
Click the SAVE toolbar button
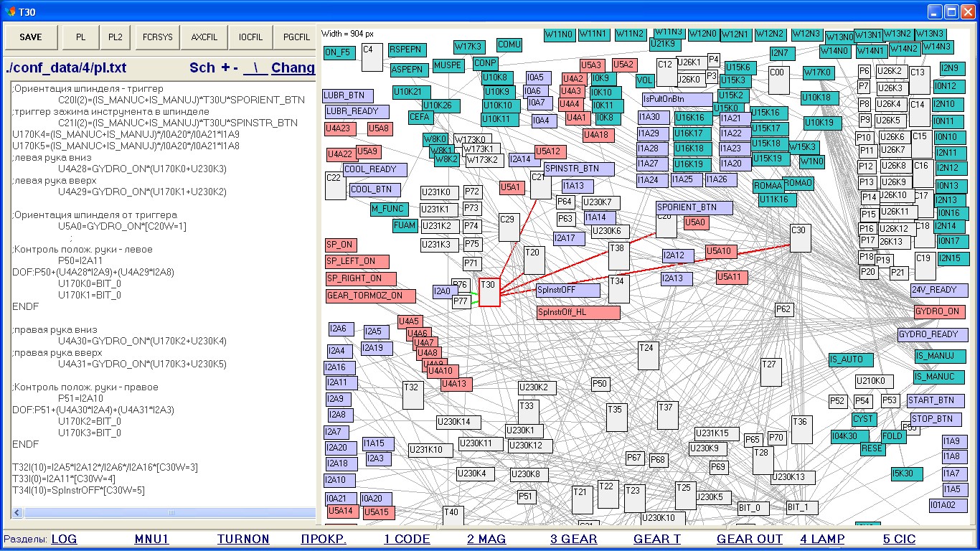[31, 37]
